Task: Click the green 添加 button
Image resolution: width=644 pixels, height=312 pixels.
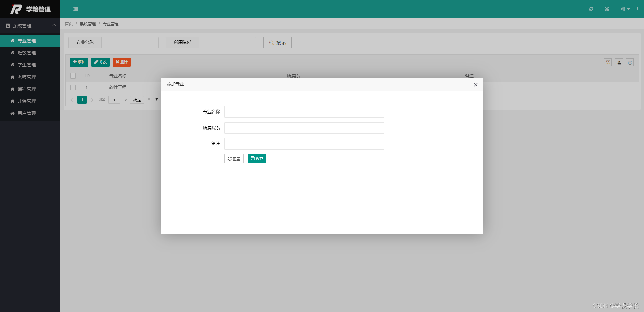Action: tap(79, 62)
